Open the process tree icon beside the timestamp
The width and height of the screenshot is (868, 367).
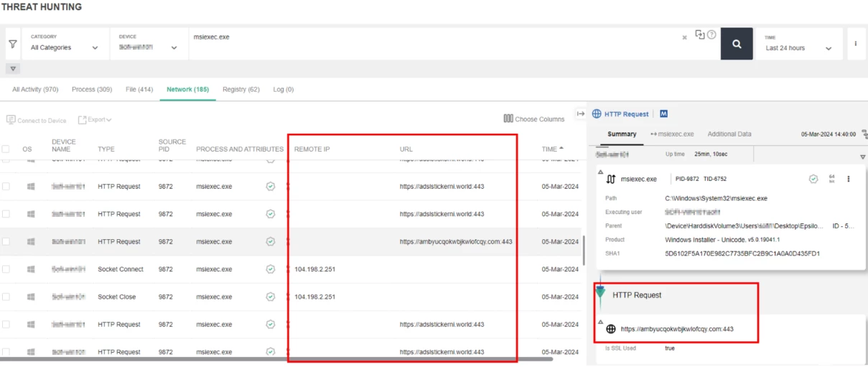coord(864,134)
